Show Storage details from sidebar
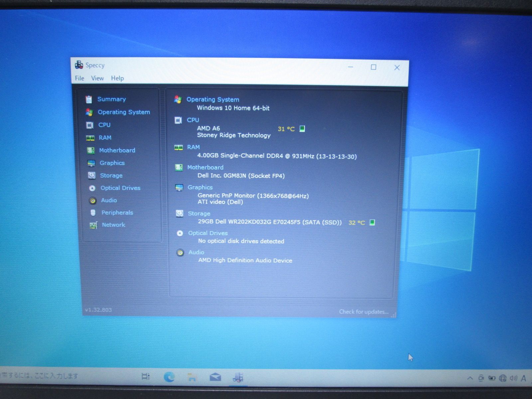Screen dimensions: 532x399 coord(111,175)
